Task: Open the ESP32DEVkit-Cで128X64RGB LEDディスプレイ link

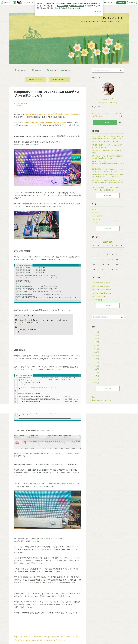Action: tap(45, 122)
